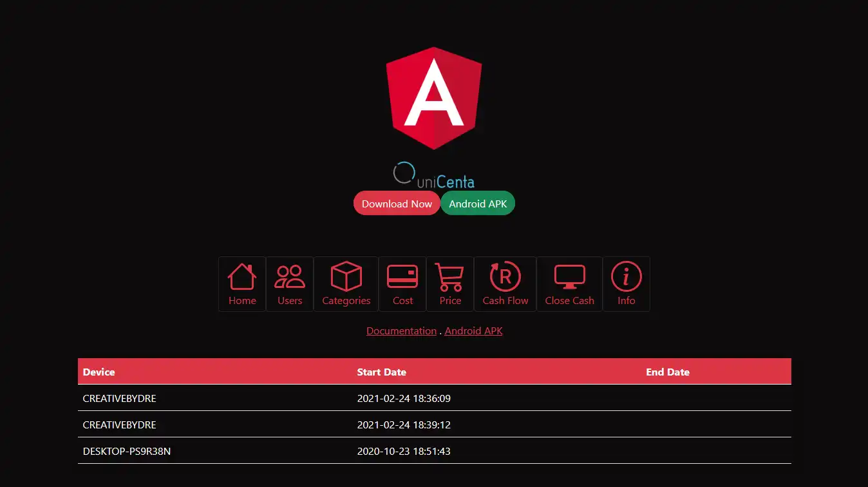This screenshot has height=487, width=868.
Task: Select CREATIVEBYDRE row starting 18:36:09
Action: pos(435,398)
